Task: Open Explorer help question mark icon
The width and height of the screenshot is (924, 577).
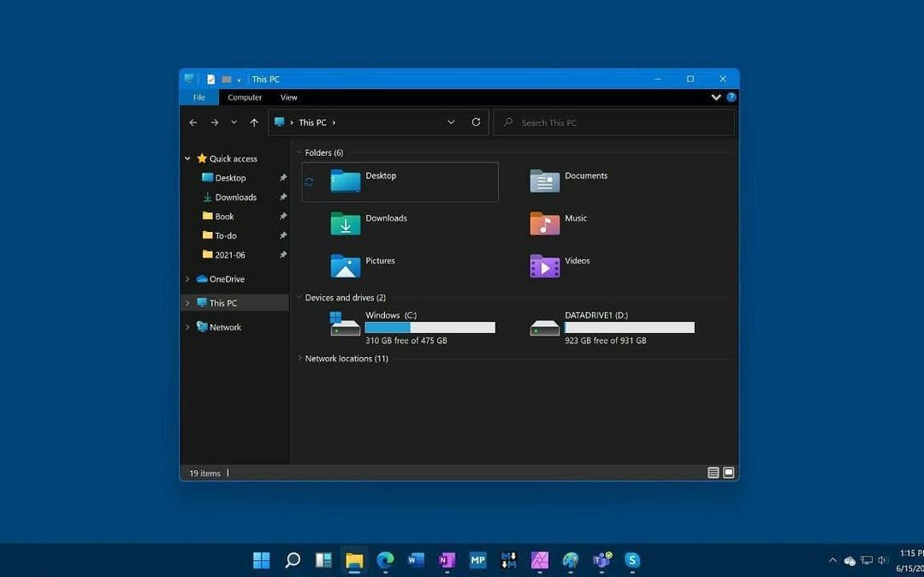Action: [x=731, y=98]
